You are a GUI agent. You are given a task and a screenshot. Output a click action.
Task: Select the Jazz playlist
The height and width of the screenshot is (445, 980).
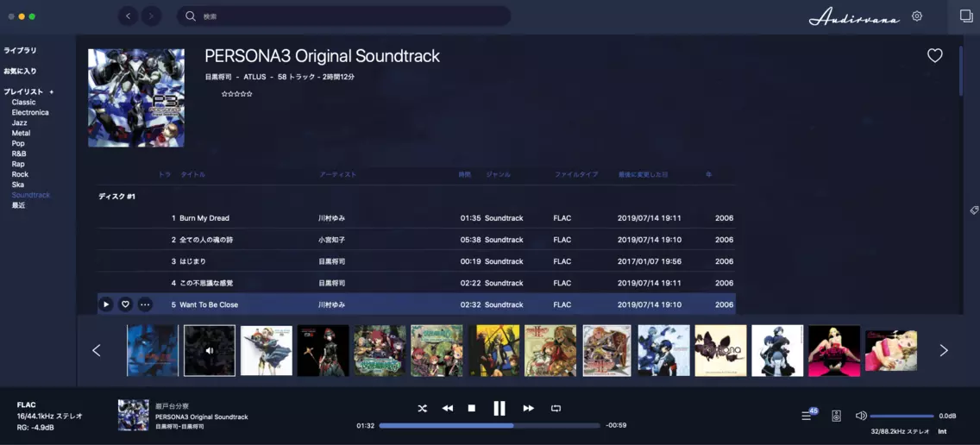point(19,123)
